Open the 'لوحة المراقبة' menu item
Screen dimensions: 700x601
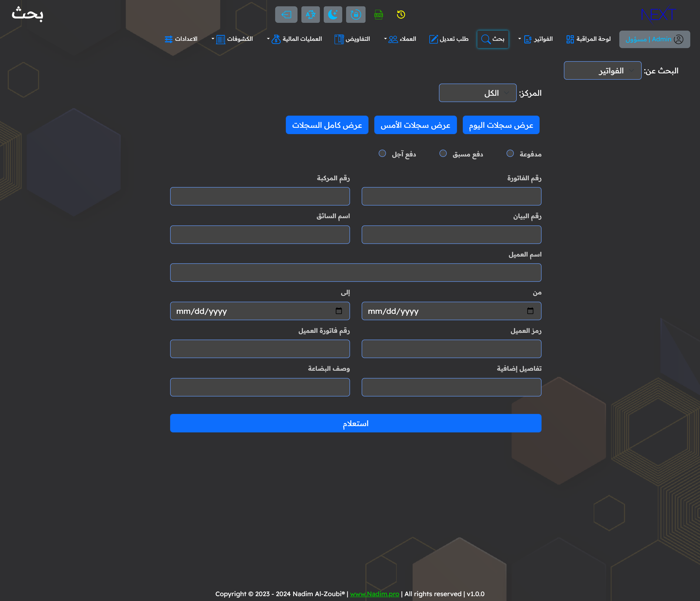pyautogui.click(x=588, y=39)
